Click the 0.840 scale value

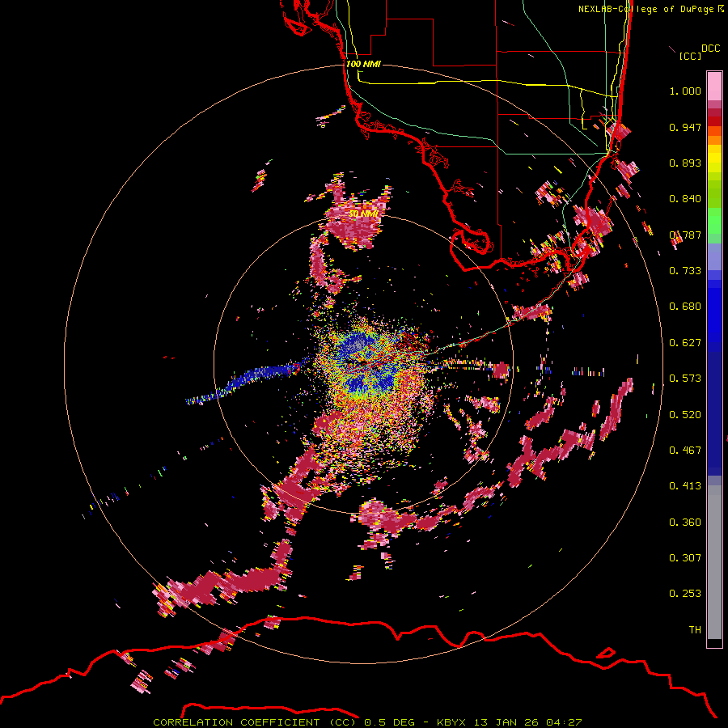pos(685,199)
